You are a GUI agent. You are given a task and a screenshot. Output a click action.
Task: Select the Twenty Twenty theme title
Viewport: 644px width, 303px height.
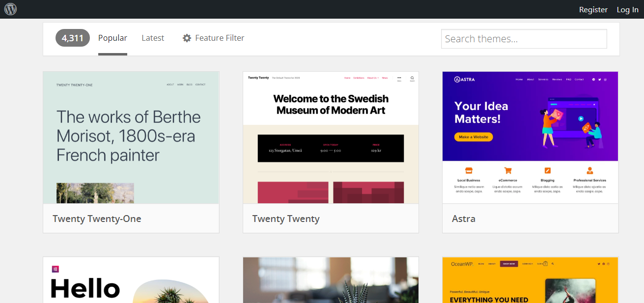pos(286,219)
